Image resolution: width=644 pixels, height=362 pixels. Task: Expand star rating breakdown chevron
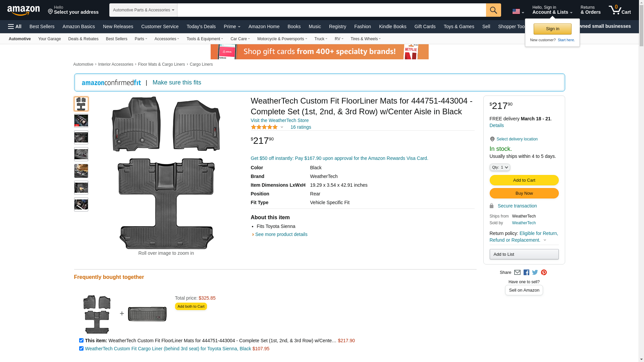click(282, 127)
